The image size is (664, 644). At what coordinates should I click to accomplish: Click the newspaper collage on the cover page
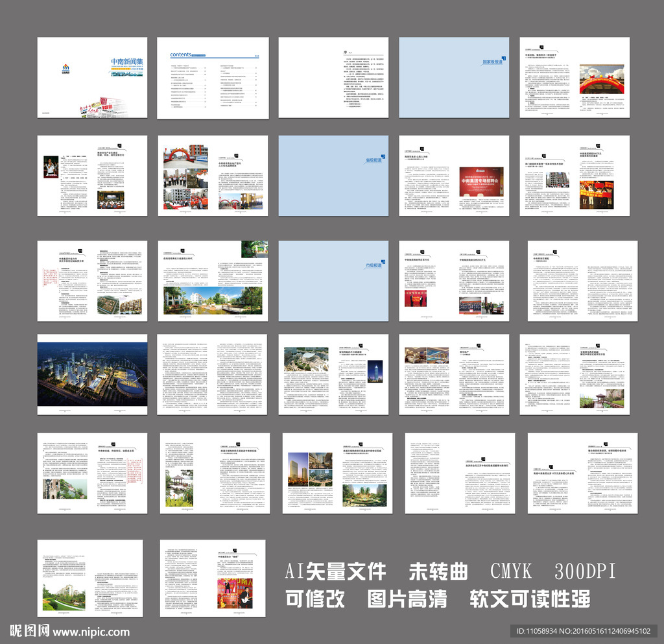point(104,108)
